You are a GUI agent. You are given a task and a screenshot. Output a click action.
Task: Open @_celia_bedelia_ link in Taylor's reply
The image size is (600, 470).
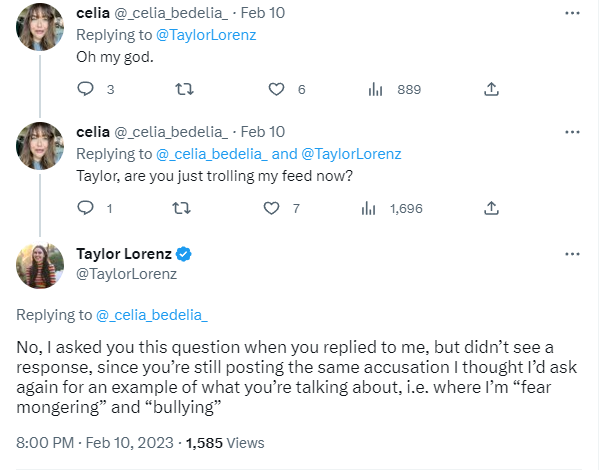(152, 315)
